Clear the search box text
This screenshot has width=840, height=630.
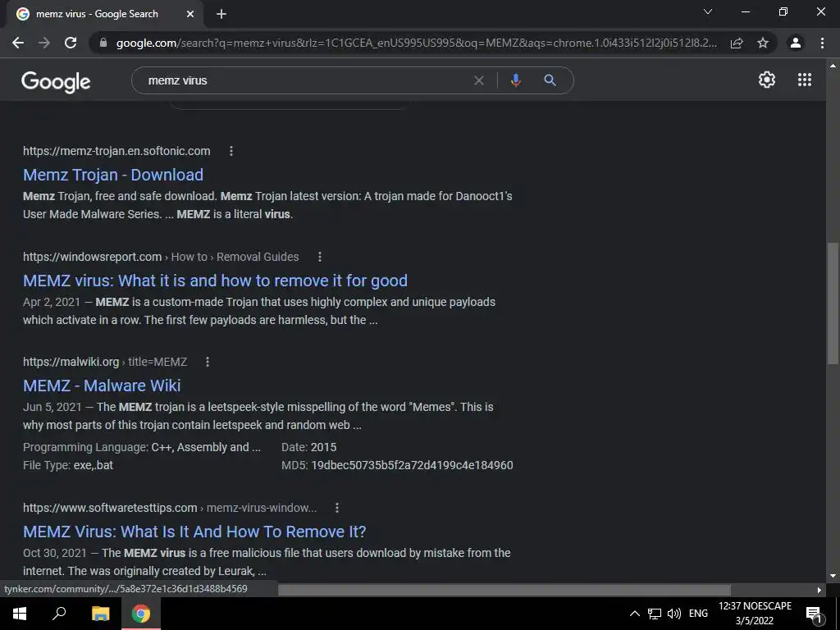(479, 80)
